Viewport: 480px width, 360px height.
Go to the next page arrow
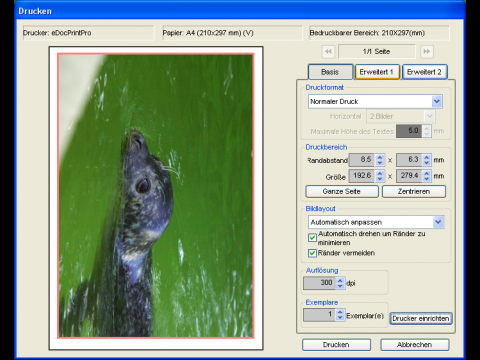point(426,52)
